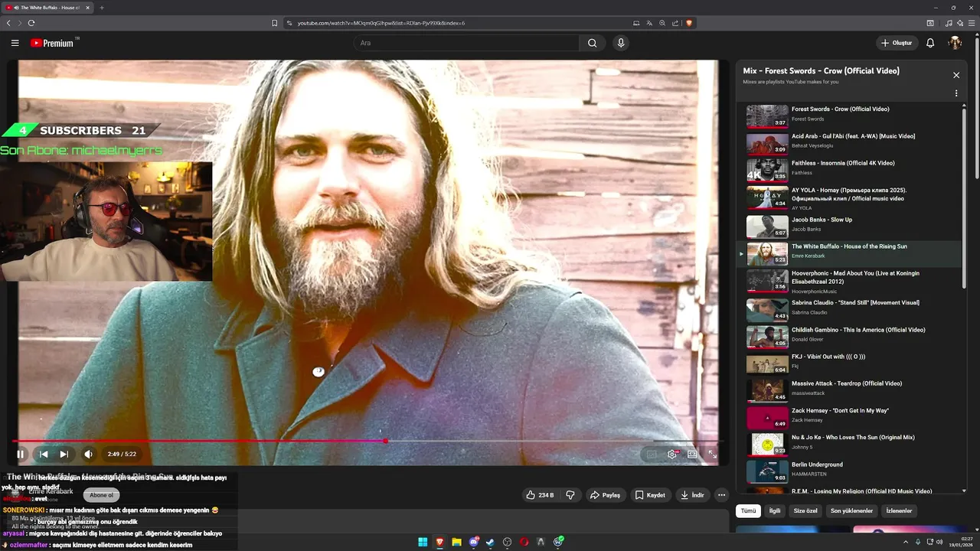Screen dimensions: 980x551
Task: Select the Size özel filter chip
Action: pyautogui.click(x=805, y=510)
